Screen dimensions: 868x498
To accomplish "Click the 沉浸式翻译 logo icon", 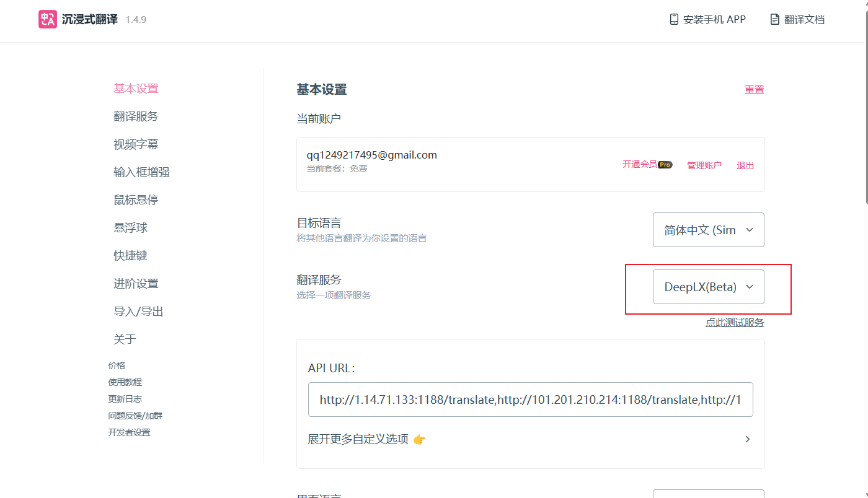I will click(48, 19).
